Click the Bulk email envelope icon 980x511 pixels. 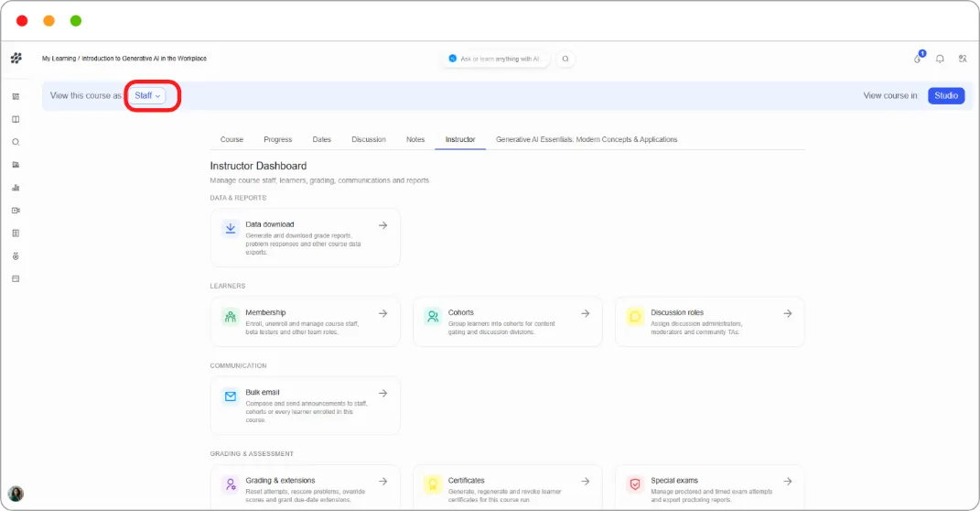pos(231,397)
